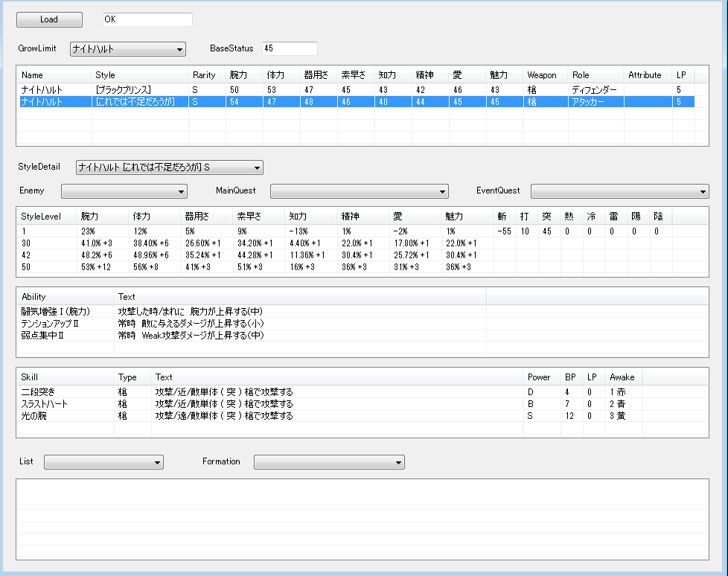Image resolution: width=728 pixels, height=576 pixels.
Task: Select the [ブラックプリンス] style row
Action: [357, 89]
